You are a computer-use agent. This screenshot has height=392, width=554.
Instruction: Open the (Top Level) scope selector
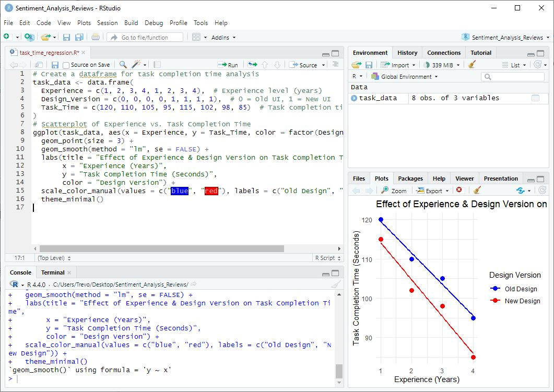[54, 258]
